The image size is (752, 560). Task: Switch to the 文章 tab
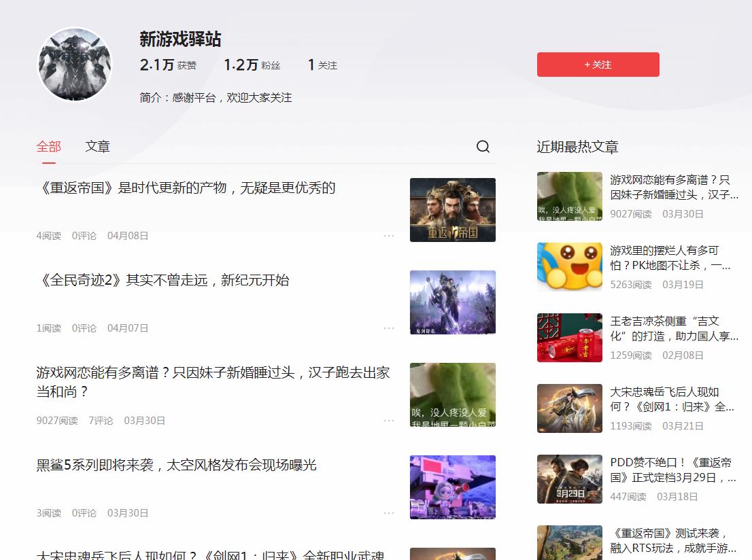(97, 146)
